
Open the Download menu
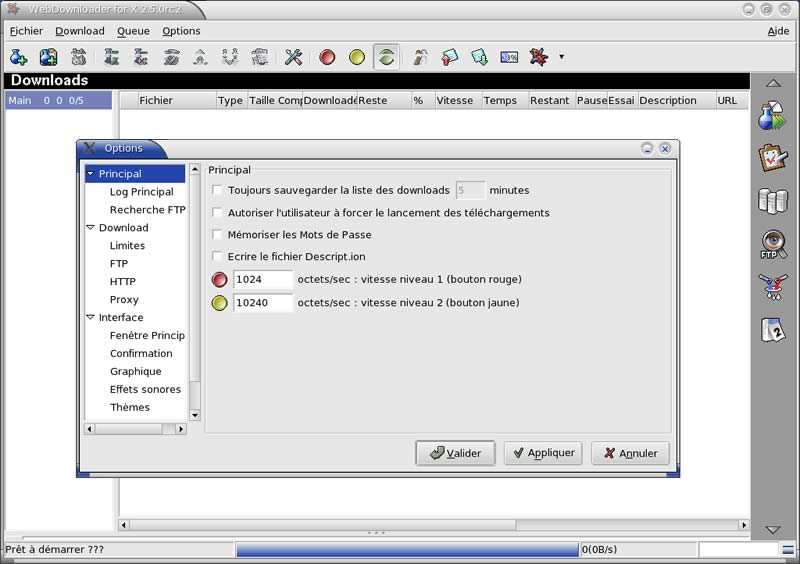(x=80, y=31)
